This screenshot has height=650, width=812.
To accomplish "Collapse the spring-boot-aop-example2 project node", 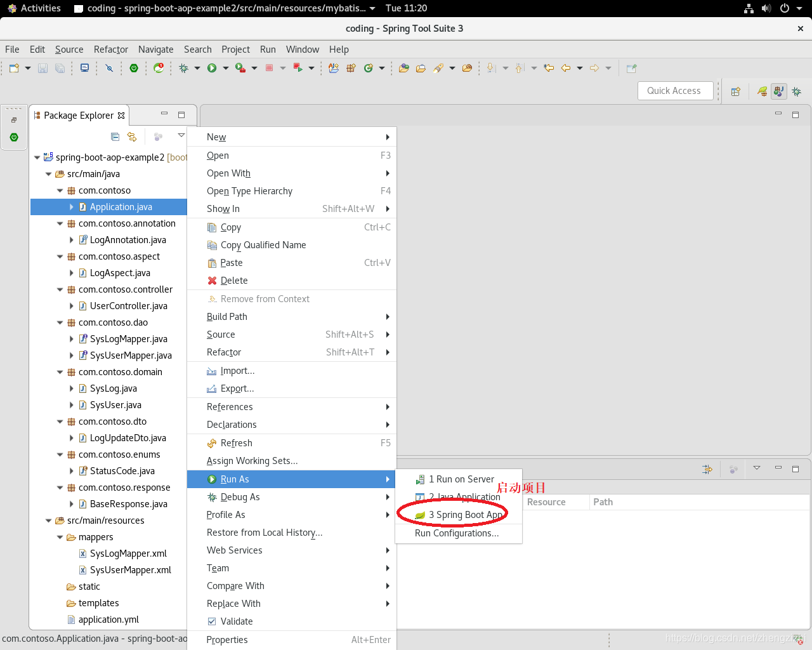I will click(x=37, y=157).
